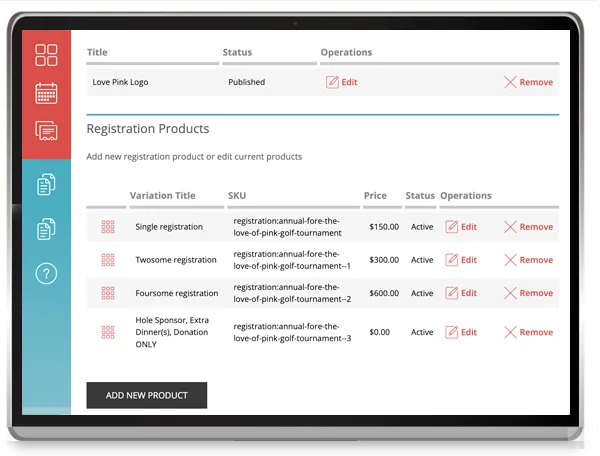
Task: Click the Price column header
Action: (375, 196)
